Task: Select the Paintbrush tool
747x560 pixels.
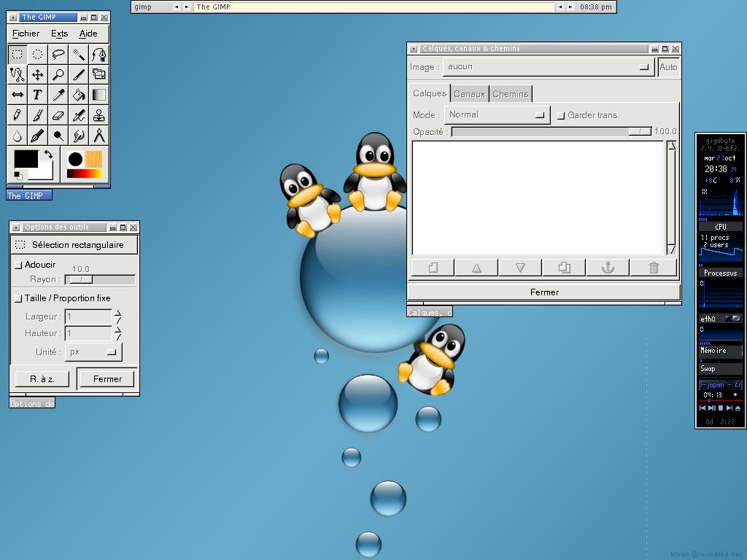Action: pyautogui.click(x=38, y=115)
